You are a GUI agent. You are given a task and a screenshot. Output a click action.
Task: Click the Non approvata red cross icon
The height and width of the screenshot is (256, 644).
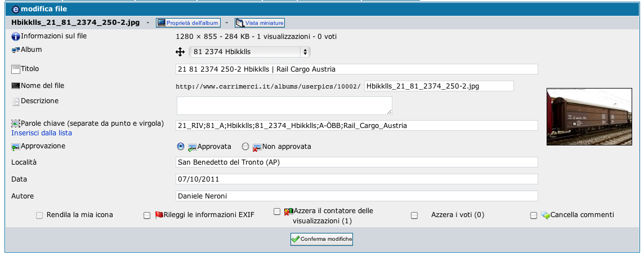coord(257,147)
